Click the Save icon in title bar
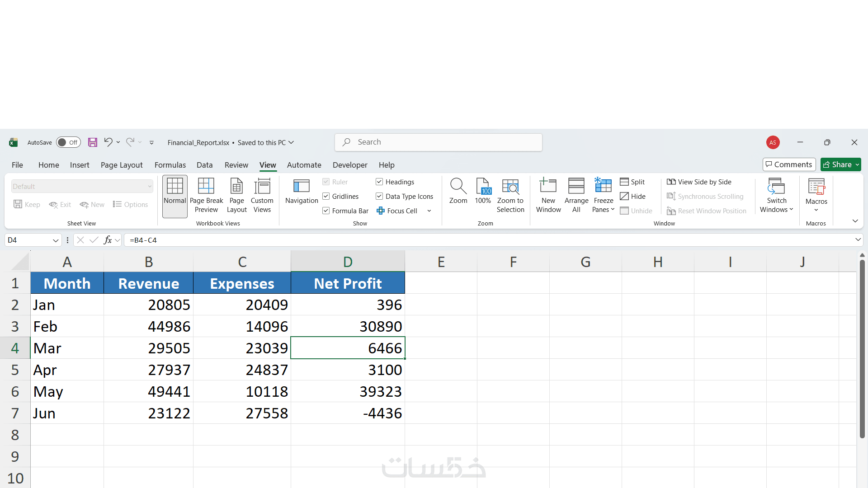868x488 pixels. [x=93, y=142]
